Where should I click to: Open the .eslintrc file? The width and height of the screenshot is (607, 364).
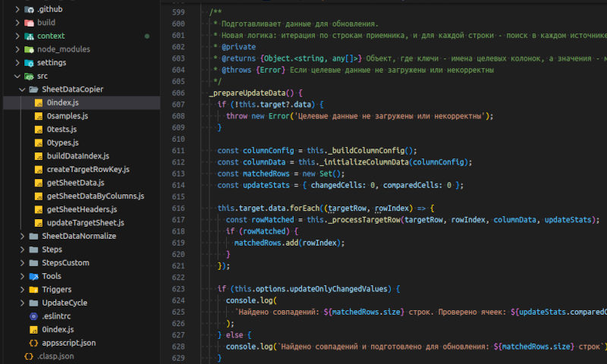point(56,316)
